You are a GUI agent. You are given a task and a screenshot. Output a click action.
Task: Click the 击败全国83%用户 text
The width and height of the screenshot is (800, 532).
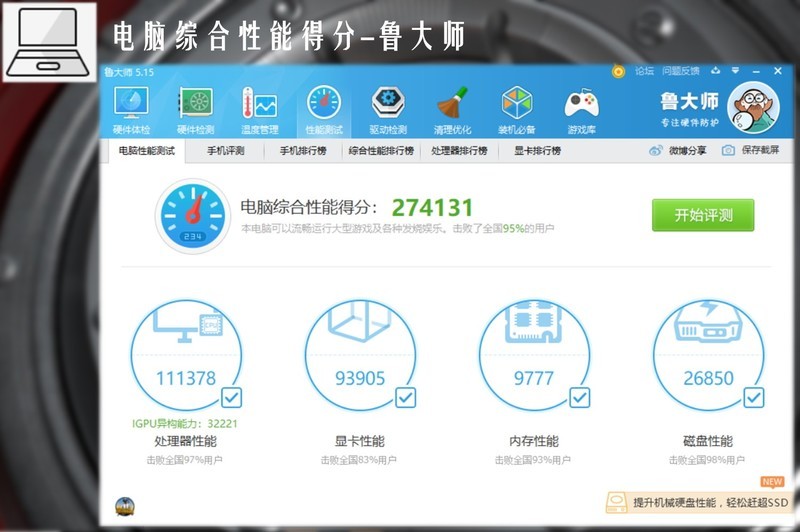tap(359, 460)
